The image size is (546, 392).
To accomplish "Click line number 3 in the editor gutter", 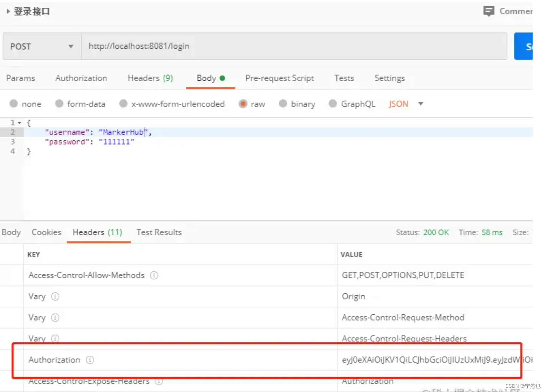I will tap(13, 142).
